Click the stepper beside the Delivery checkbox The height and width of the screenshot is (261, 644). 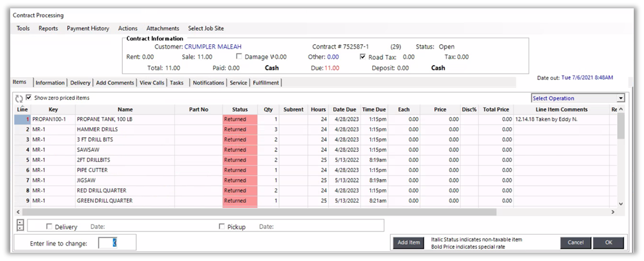(19, 226)
